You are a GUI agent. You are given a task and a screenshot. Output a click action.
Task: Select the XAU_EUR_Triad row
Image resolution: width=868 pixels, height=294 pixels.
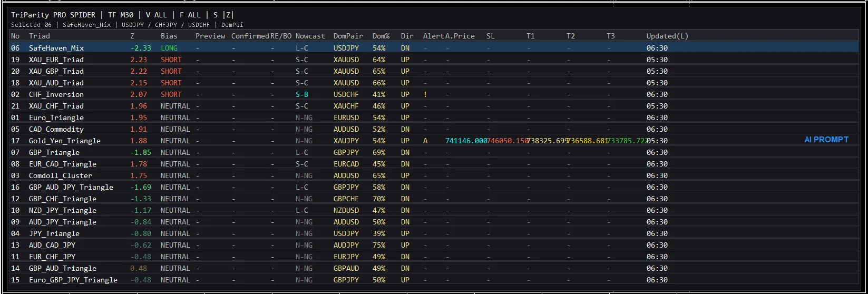56,60
